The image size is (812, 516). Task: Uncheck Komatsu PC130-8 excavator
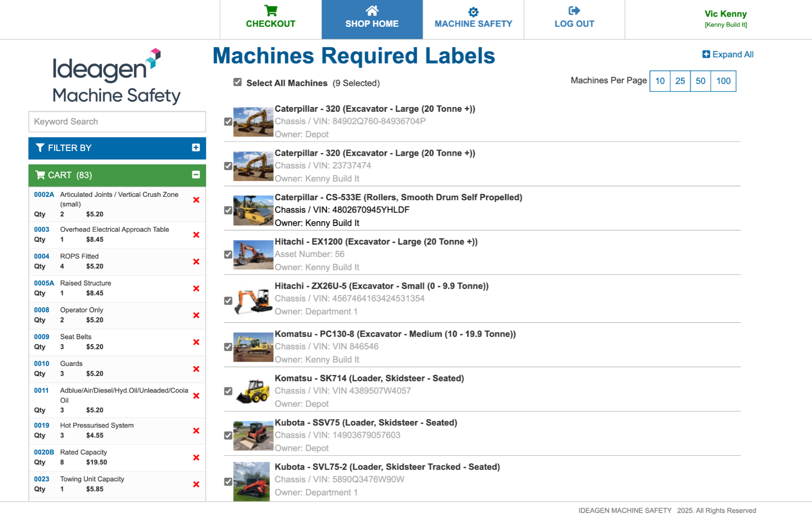click(x=228, y=347)
